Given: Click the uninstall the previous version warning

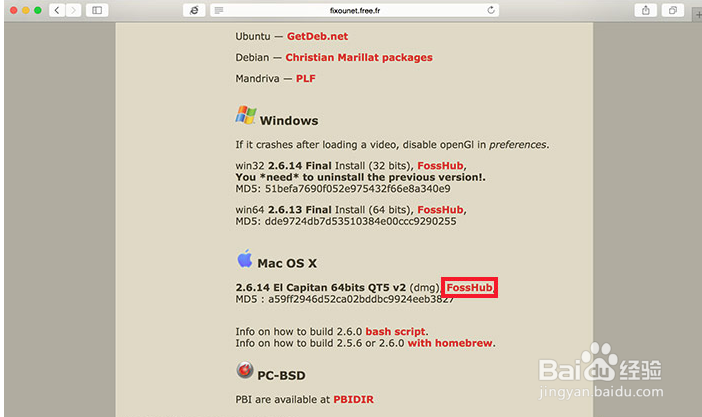Looking at the screenshot, I should pyautogui.click(x=360, y=177).
